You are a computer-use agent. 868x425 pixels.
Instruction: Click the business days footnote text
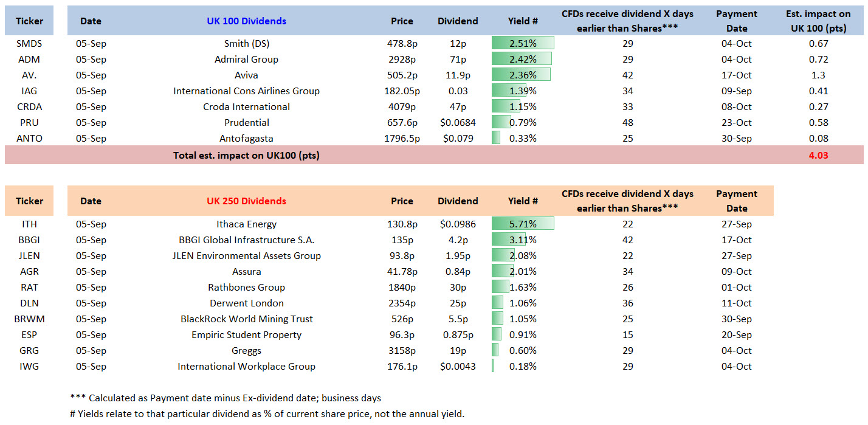click(x=226, y=398)
